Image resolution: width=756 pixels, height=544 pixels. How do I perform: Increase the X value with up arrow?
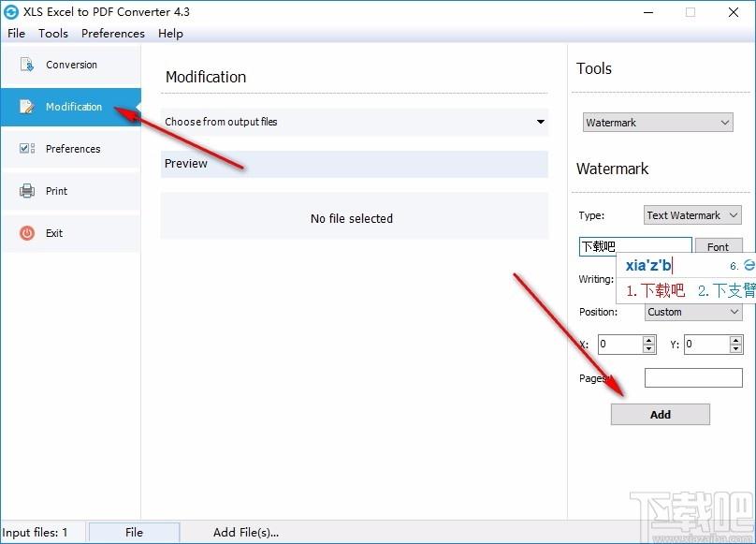pos(649,340)
